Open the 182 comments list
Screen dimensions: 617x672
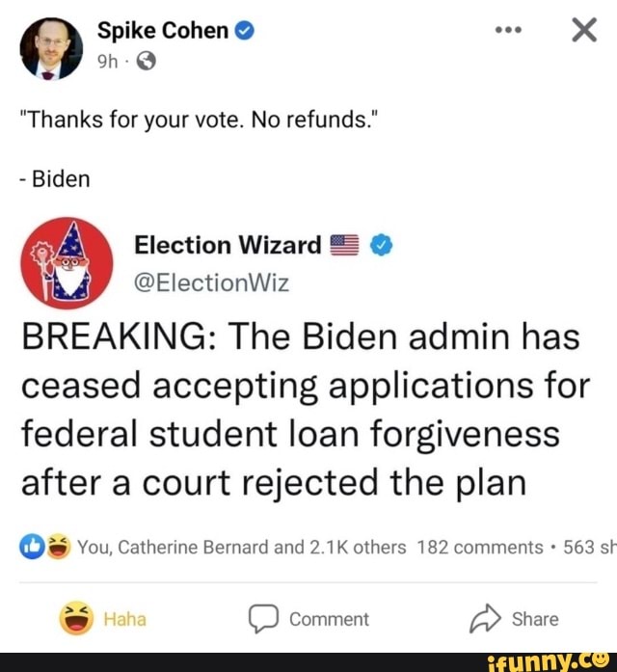[480, 548]
